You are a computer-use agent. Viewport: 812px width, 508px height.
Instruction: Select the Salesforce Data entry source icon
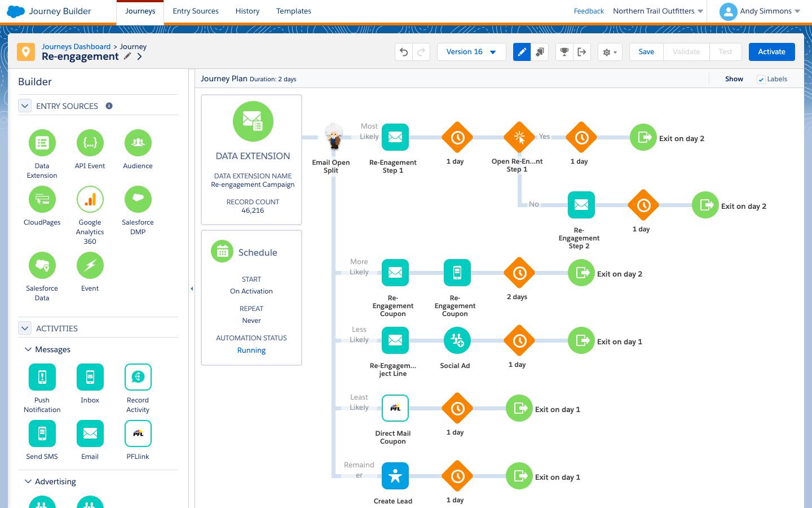[42, 265]
